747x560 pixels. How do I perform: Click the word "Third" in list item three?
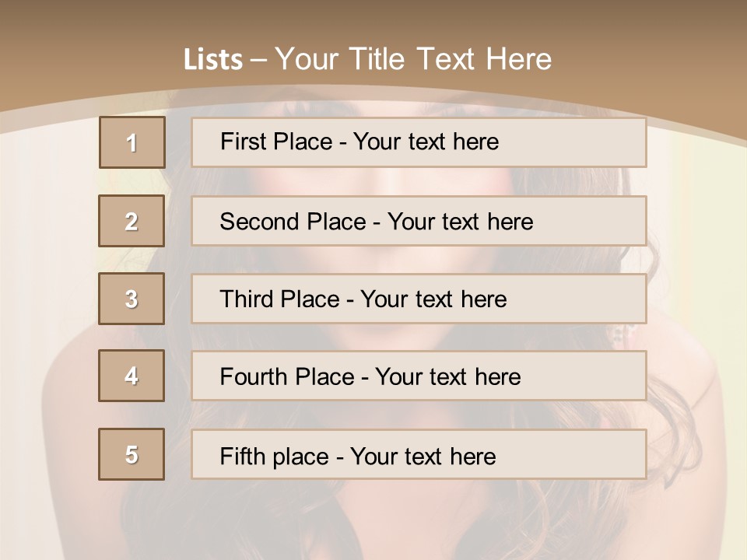247,299
